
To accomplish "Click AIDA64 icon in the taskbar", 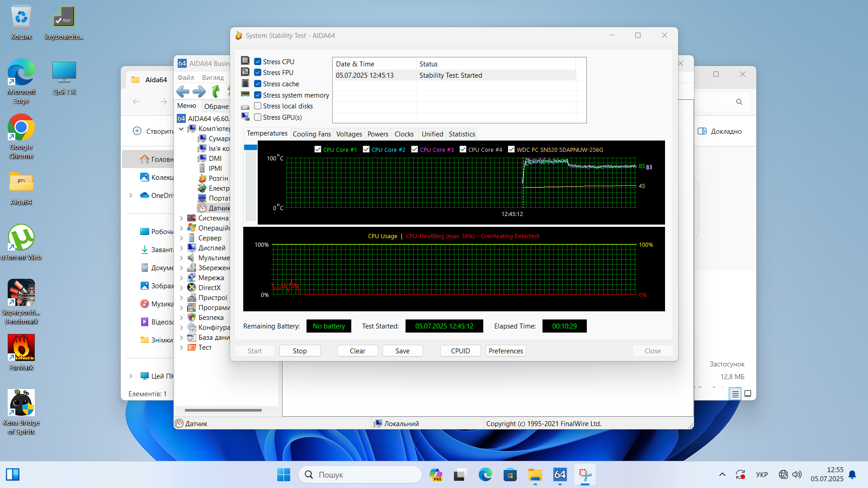I will click(560, 474).
